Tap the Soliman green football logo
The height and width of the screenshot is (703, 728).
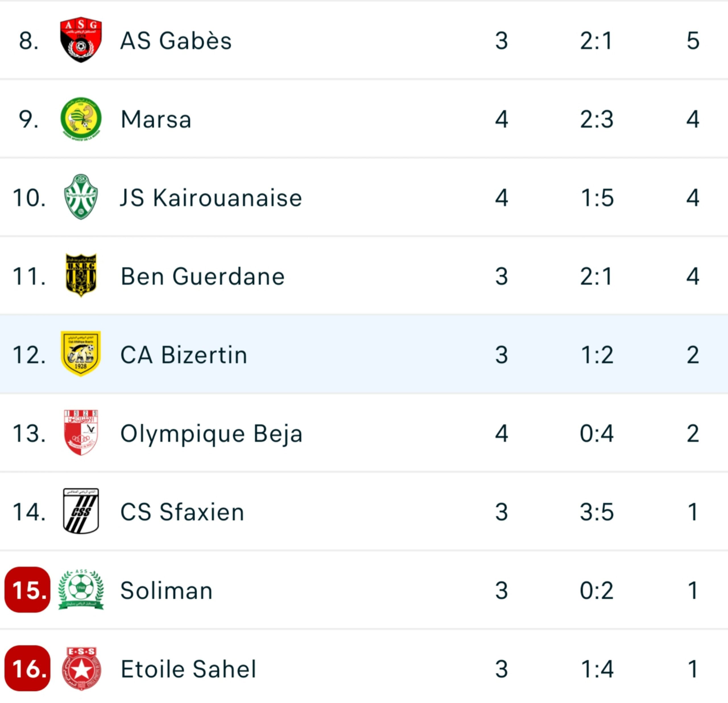click(81, 590)
